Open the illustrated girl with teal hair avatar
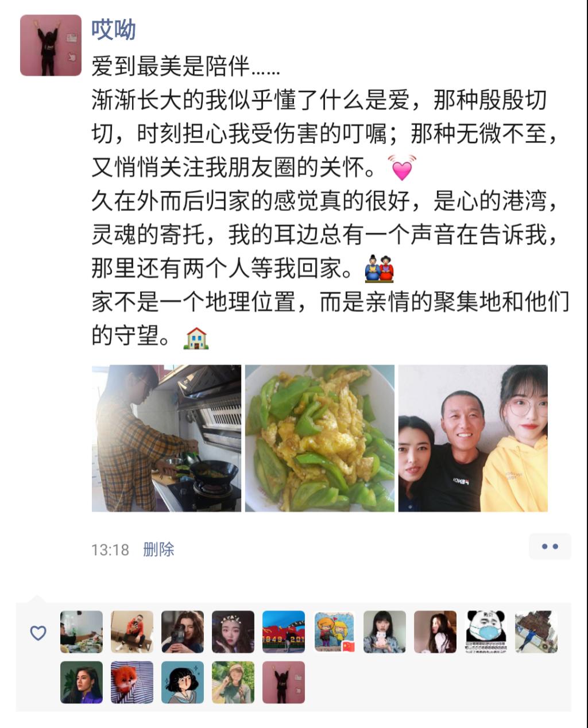Image resolution: width=588 pixels, height=728 pixels. tap(183, 683)
